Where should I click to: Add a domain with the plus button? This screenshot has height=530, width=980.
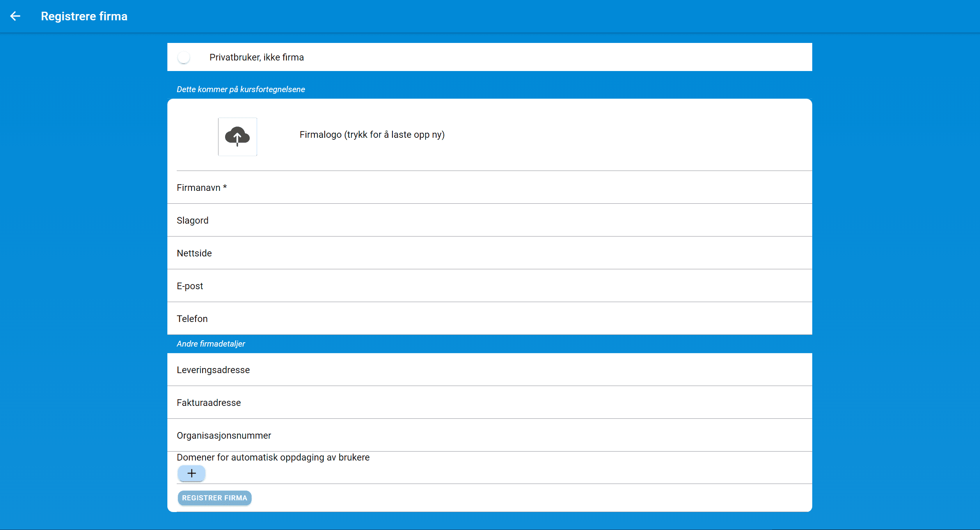point(191,473)
